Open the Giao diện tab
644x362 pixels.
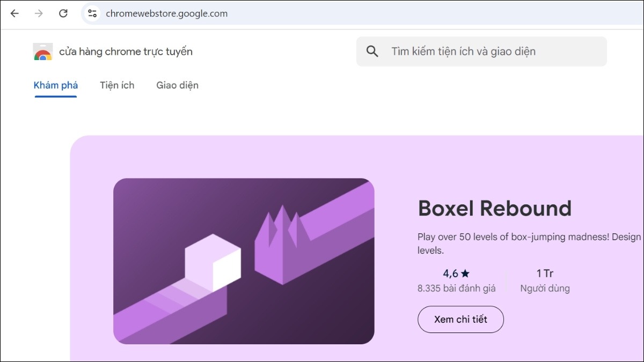178,85
